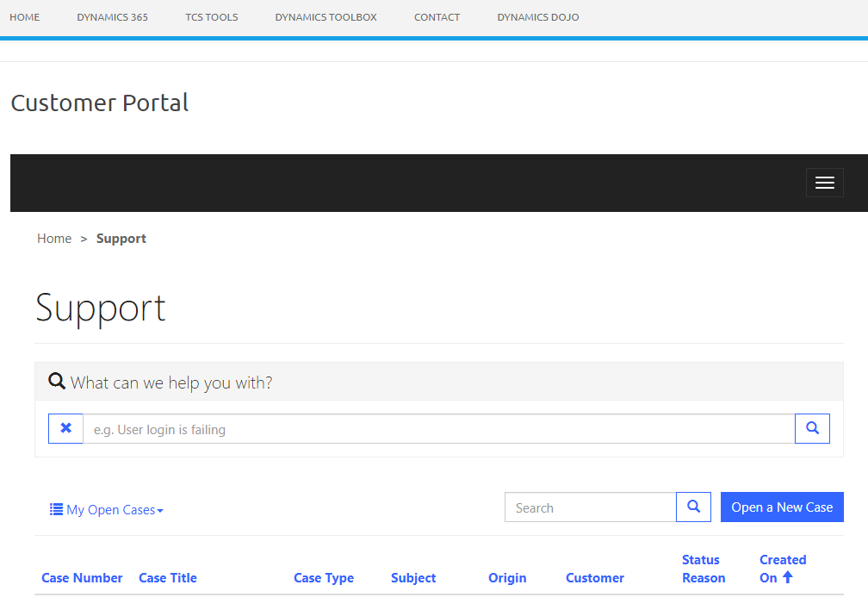Image resolution: width=868 pixels, height=616 pixels.
Task: Sort by Customer column header
Action: [595, 578]
